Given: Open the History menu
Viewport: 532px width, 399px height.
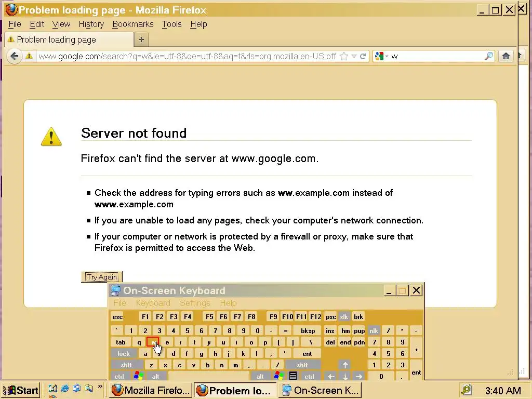Looking at the screenshot, I should [x=91, y=24].
